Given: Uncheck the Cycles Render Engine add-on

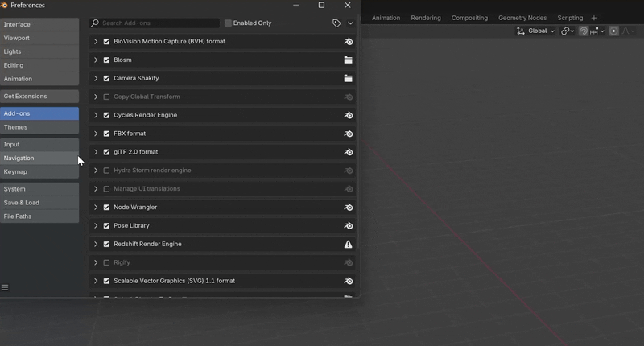Looking at the screenshot, I should pyautogui.click(x=106, y=115).
